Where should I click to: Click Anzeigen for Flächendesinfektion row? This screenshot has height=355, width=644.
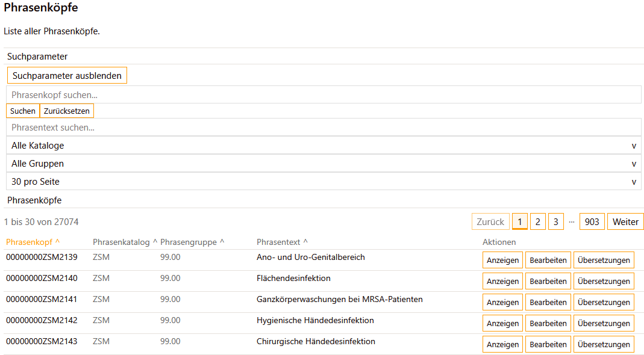point(502,281)
